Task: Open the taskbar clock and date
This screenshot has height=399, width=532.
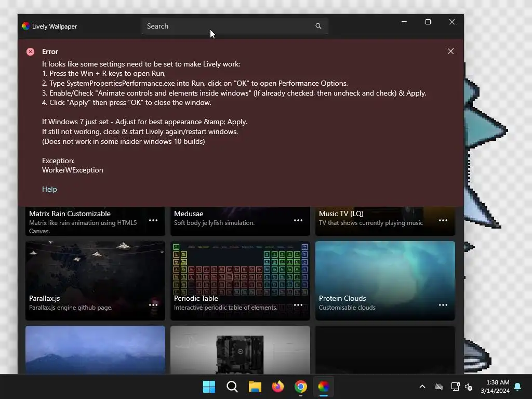Action: tap(495, 387)
